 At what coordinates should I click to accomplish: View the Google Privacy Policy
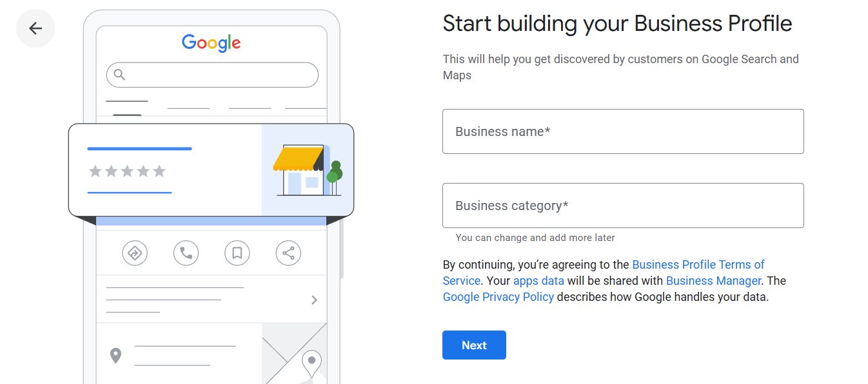(x=498, y=296)
